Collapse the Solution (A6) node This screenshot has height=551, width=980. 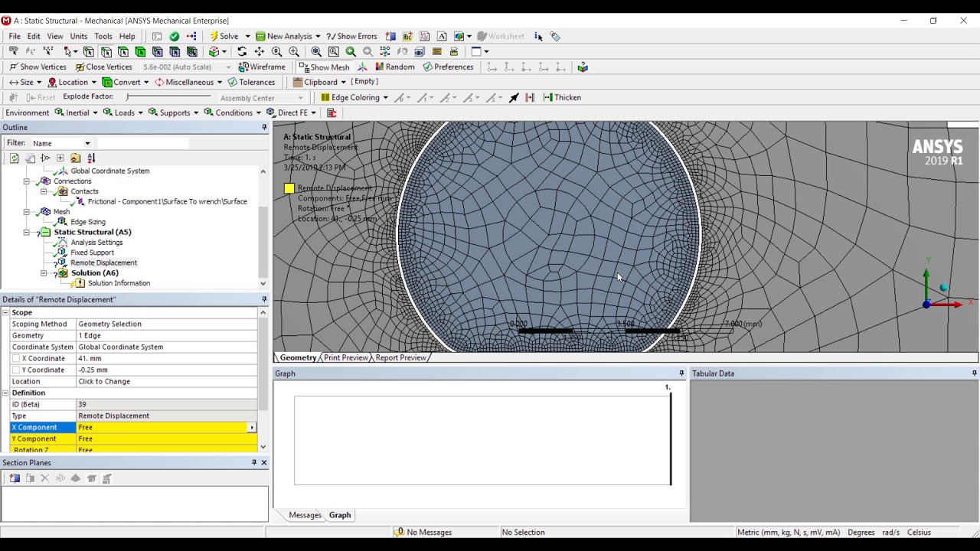(x=44, y=273)
